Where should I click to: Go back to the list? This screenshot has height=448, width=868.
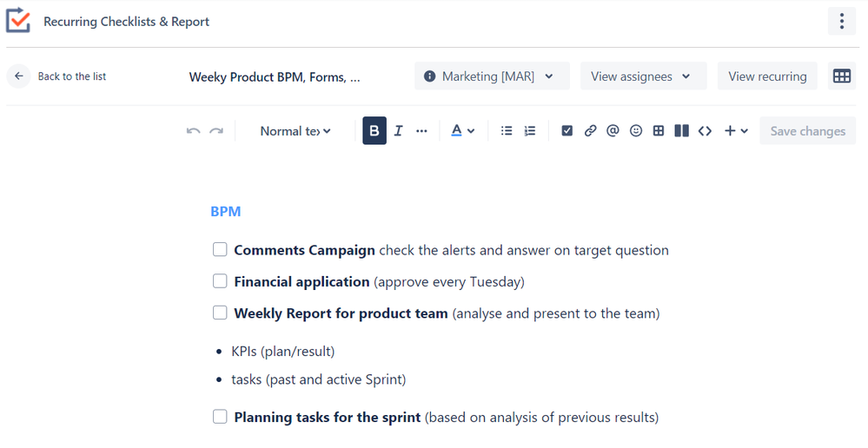(x=57, y=76)
